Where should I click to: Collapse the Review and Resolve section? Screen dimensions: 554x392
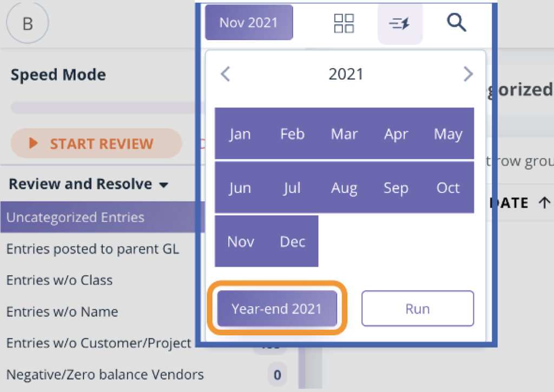coord(163,185)
